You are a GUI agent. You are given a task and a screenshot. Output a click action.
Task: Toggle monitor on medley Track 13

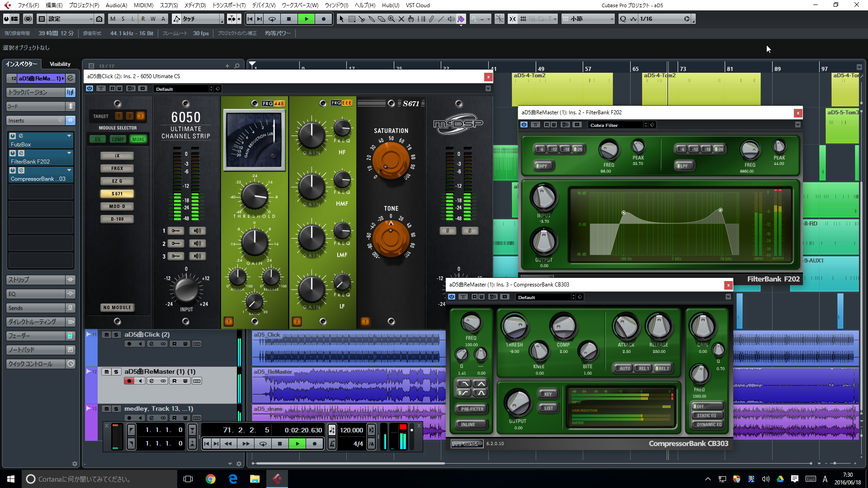click(141, 418)
